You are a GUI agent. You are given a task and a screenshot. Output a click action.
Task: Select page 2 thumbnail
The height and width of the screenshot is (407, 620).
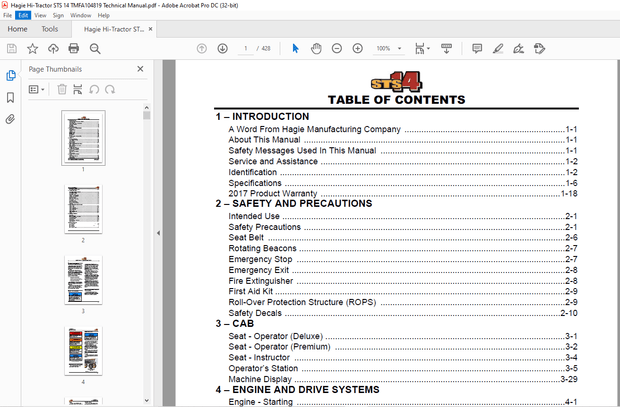83,209
